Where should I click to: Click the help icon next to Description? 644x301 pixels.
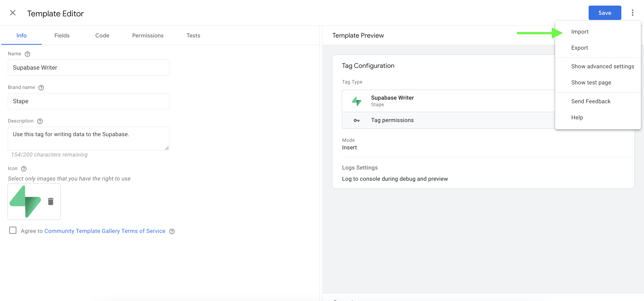(40, 121)
